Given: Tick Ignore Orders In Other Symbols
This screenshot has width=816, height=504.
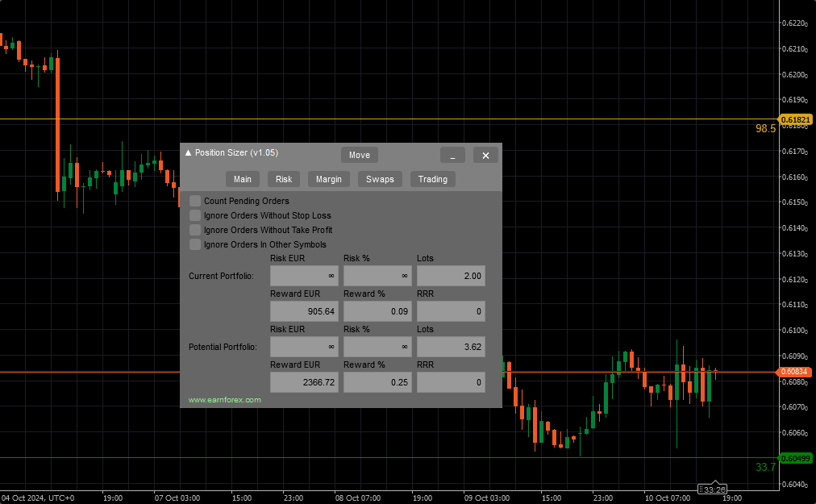Looking at the screenshot, I should point(195,244).
